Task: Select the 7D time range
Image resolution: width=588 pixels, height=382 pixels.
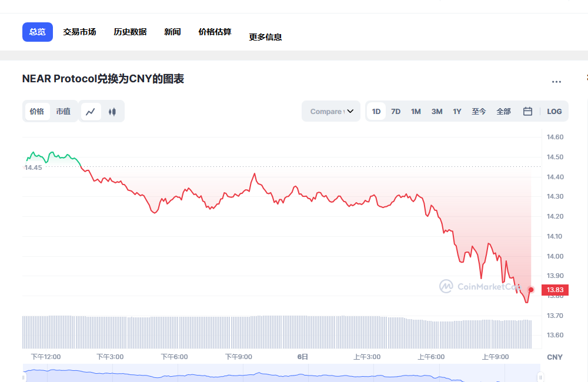Action: point(396,111)
